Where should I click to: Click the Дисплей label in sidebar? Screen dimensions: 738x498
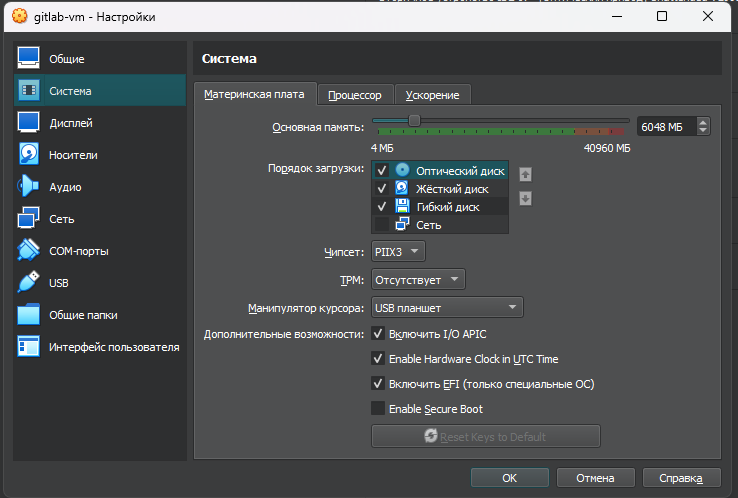point(71,123)
